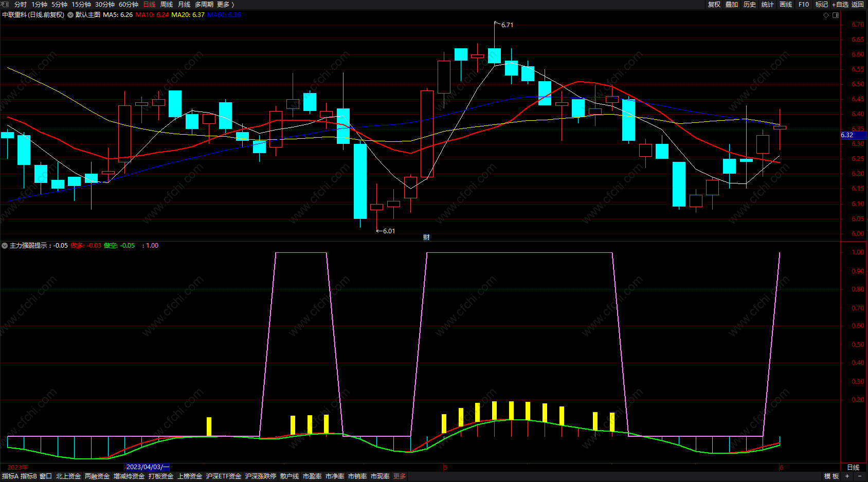Open the 增减持资金 indicator tab
The width and height of the screenshot is (868, 482).
click(129, 476)
